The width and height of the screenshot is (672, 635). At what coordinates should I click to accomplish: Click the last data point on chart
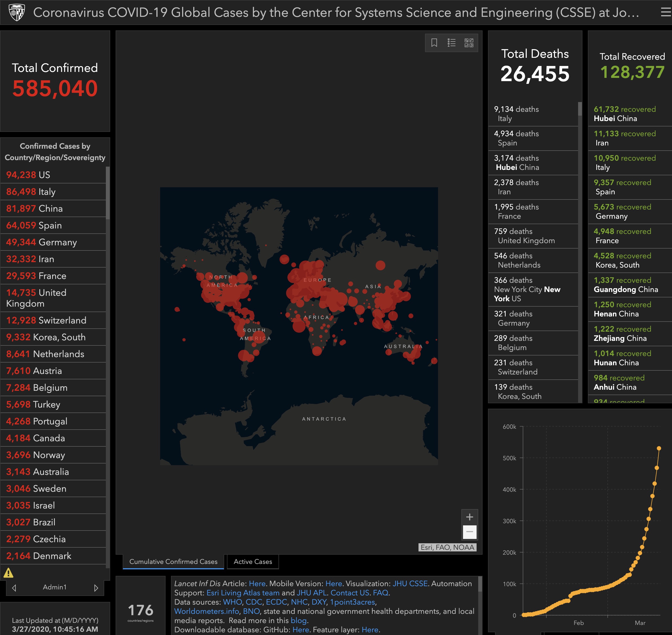click(659, 448)
